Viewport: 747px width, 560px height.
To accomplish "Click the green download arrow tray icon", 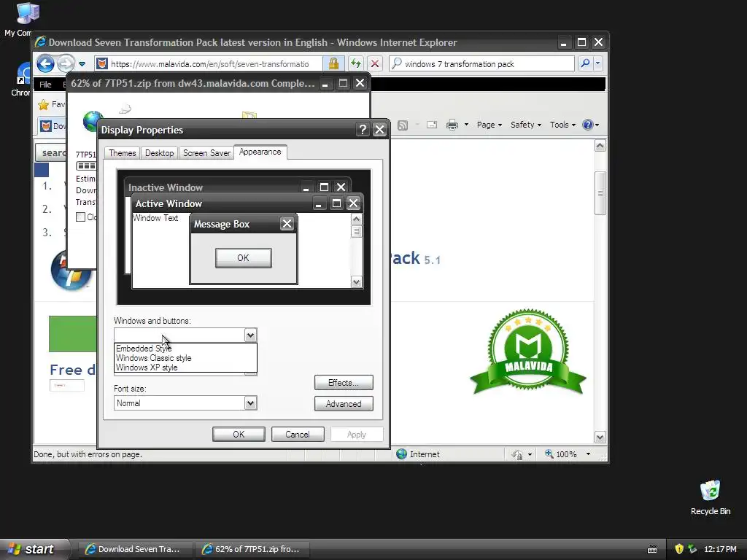I will tap(692, 549).
